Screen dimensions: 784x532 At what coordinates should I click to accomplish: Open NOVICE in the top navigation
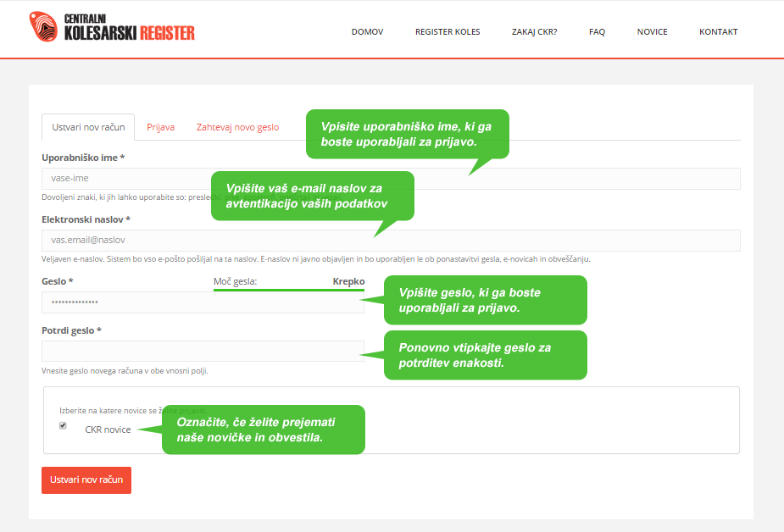652,32
